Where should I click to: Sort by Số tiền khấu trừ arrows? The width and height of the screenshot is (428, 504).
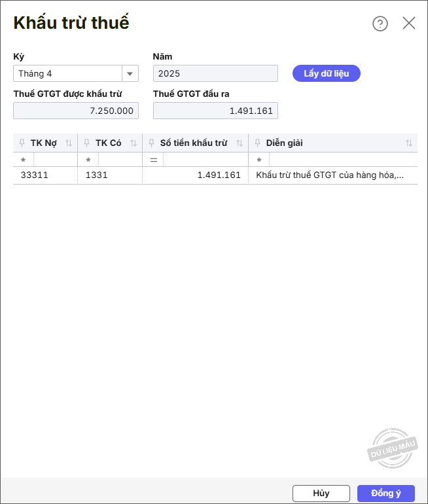point(240,143)
